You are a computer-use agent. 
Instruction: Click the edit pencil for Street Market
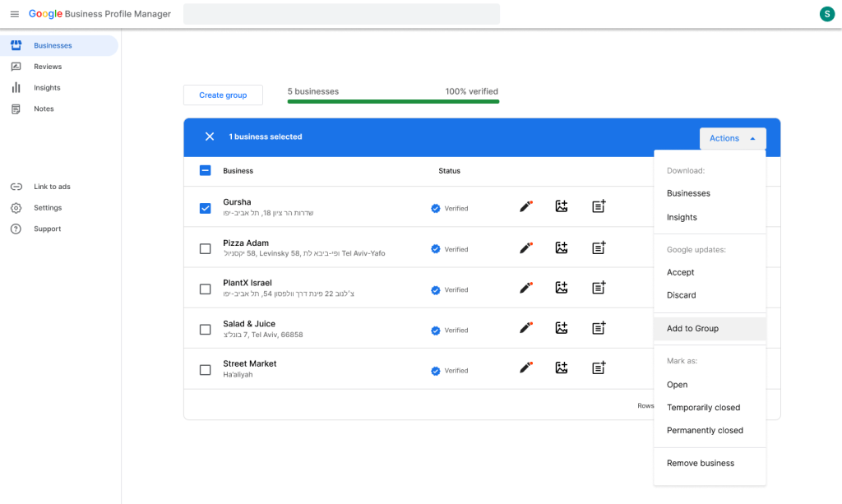click(x=525, y=368)
